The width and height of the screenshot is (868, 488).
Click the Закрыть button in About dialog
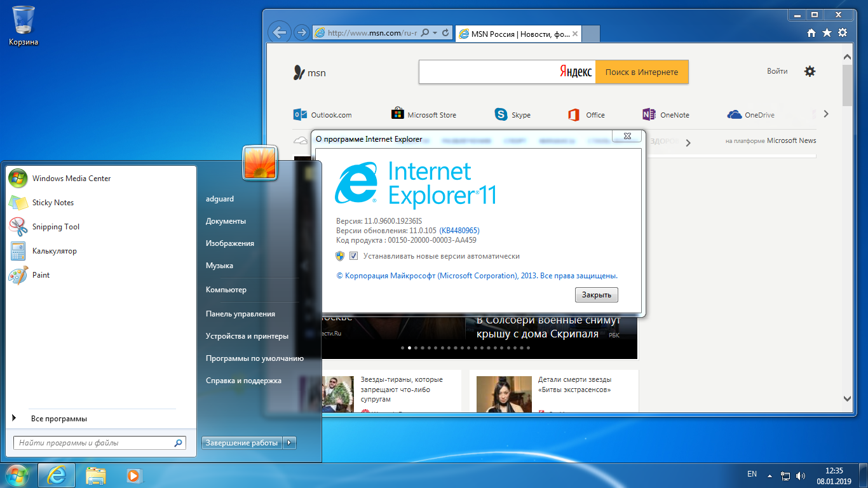coord(597,295)
